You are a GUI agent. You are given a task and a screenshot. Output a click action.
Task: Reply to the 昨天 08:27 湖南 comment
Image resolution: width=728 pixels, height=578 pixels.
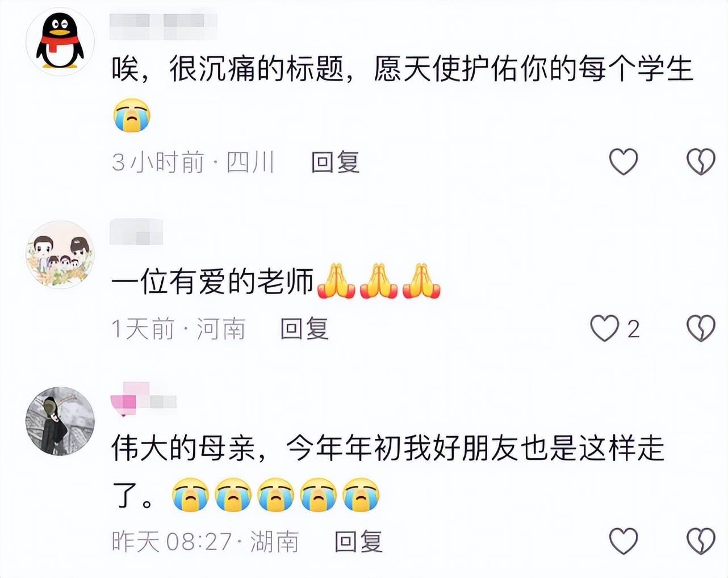(359, 542)
